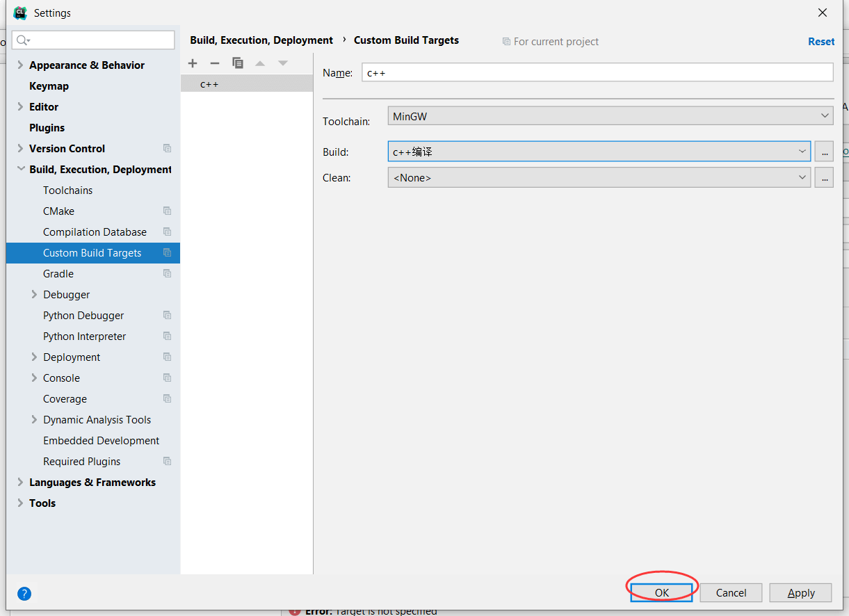The height and width of the screenshot is (616, 849).
Task: Click the Move Down arrow icon
Action: coord(283,63)
